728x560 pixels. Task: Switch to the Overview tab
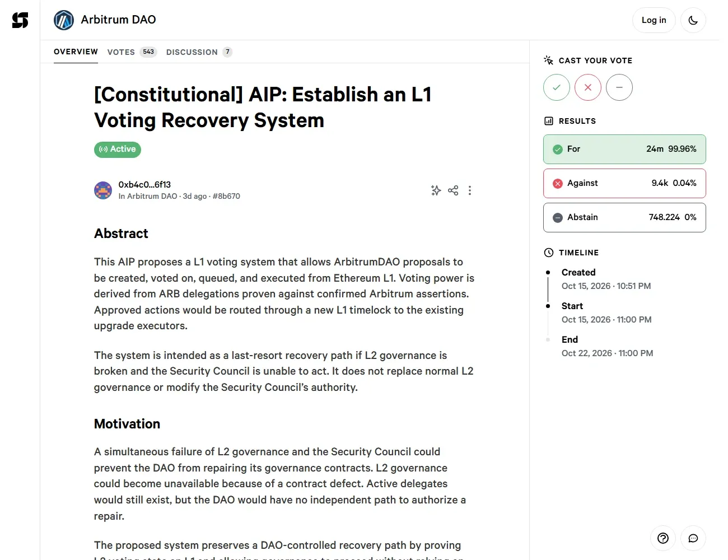(x=76, y=52)
